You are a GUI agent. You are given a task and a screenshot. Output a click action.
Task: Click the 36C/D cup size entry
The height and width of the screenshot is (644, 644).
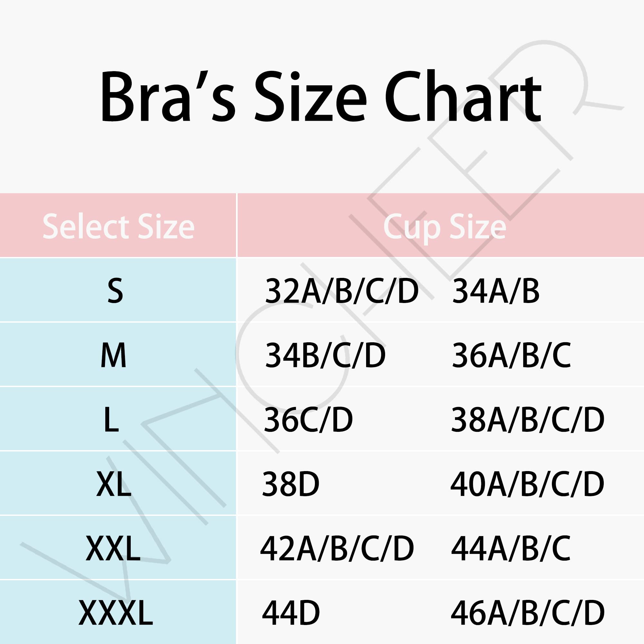(308, 420)
